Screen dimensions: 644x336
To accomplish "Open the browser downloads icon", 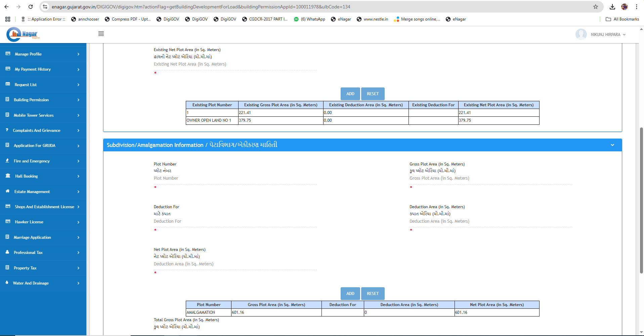I will 612,7.
